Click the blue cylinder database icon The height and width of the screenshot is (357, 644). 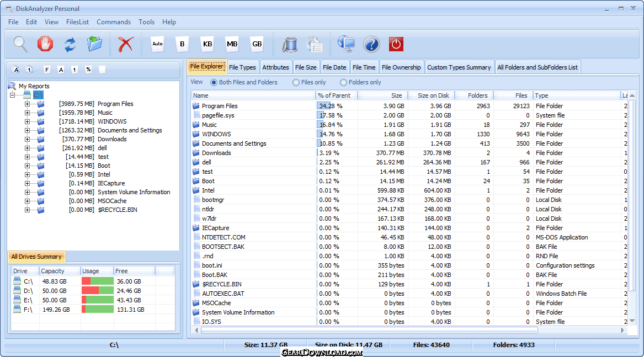click(x=290, y=44)
